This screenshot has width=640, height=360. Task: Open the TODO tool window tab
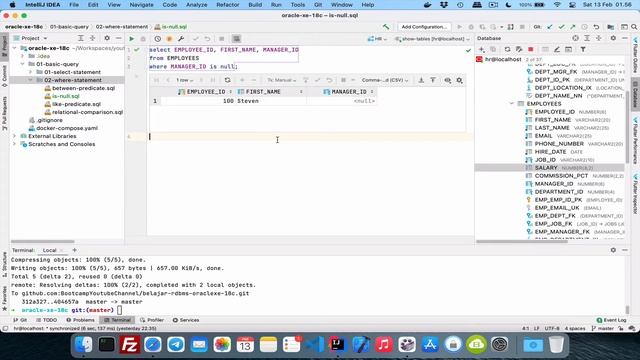pos(47,320)
